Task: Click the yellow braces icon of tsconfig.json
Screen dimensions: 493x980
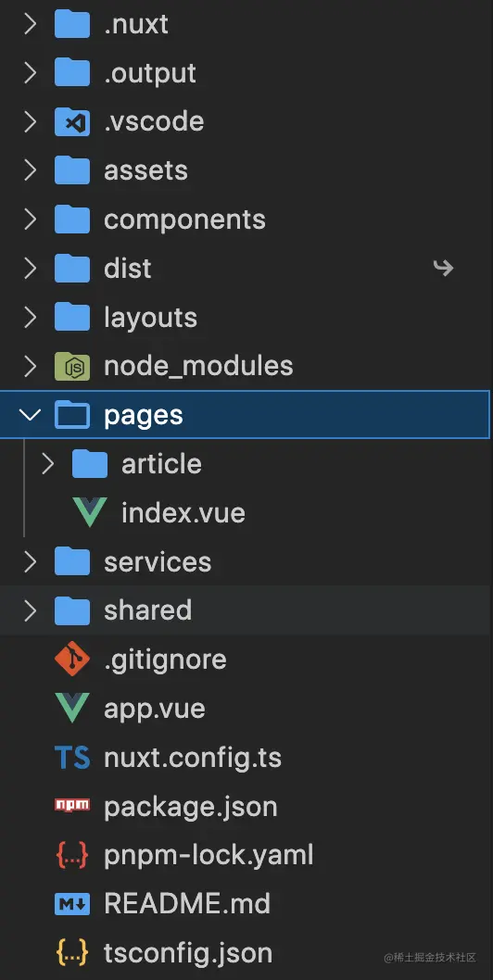Action: click(72, 952)
